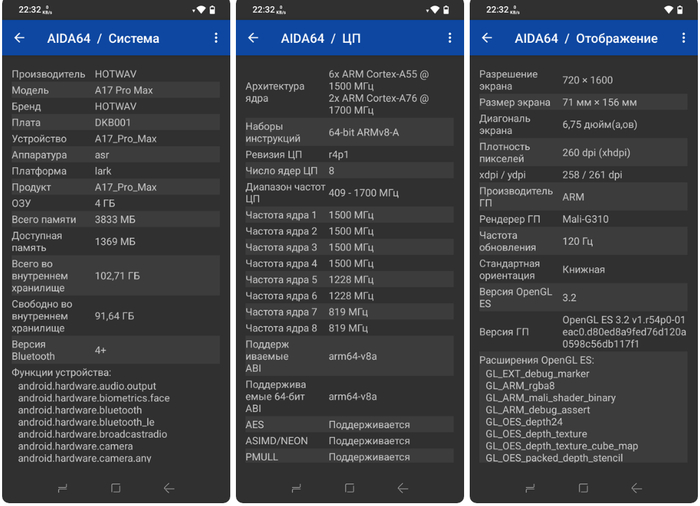Tap Wi-Fi status icon on Система screen

(200, 10)
